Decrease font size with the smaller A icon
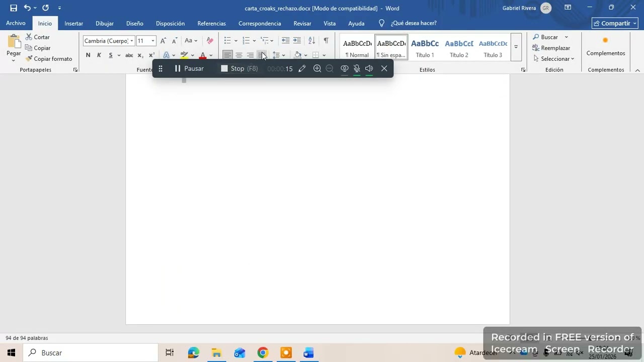This screenshot has height=362, width=644. click(x=174, y=41)
